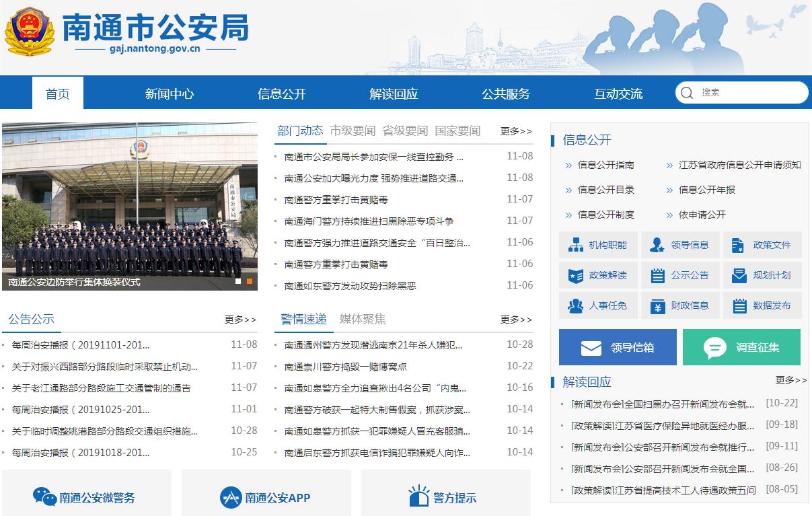Open the 人事任免 people icon
Viewport: 812px width, 516px height.
576,306
